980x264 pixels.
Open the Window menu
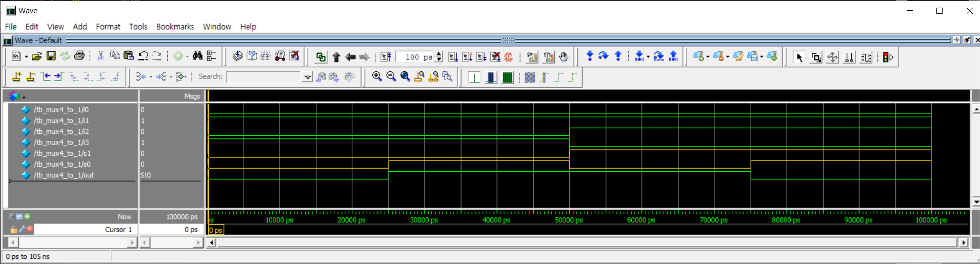click(x=217, y=27)
